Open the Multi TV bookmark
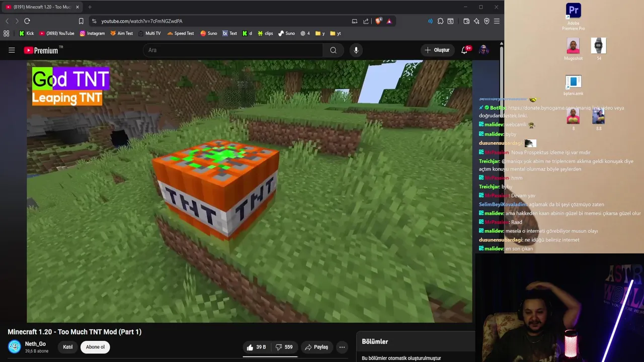Screen dimensions: 644x362 [149, 34]
